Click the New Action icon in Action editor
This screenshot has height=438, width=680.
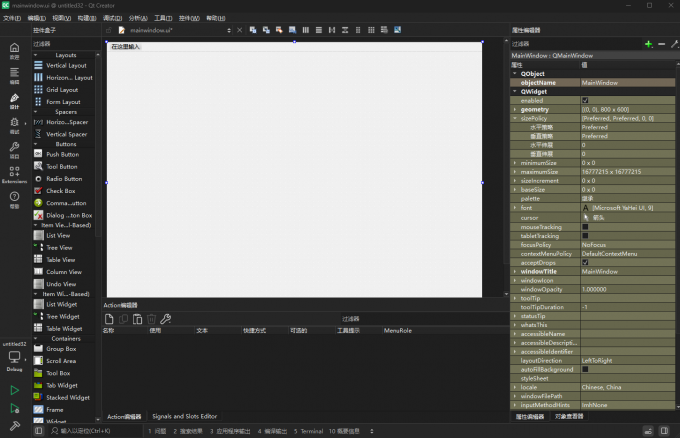tap(110, 319)
